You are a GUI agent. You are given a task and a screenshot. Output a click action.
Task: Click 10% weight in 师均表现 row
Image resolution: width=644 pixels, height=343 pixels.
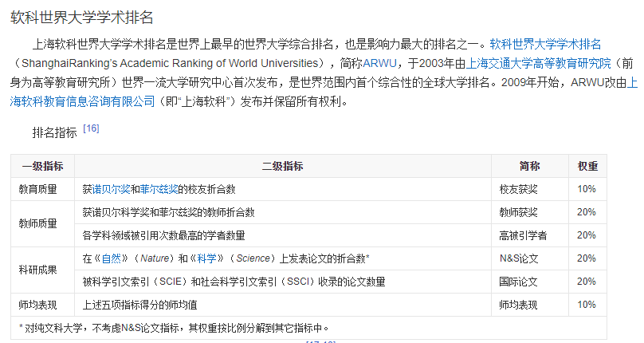[587, 305]
